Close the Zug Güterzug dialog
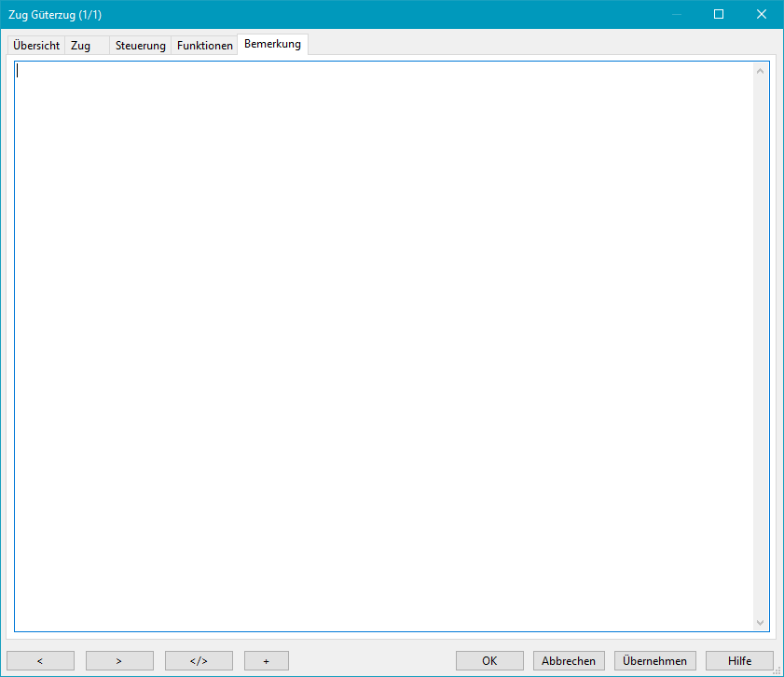This screenshot has width=784, height=677. (x=762, y=14)
